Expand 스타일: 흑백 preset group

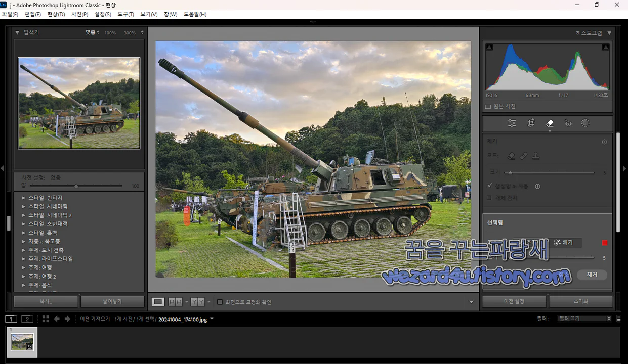(x=24, y=233)
